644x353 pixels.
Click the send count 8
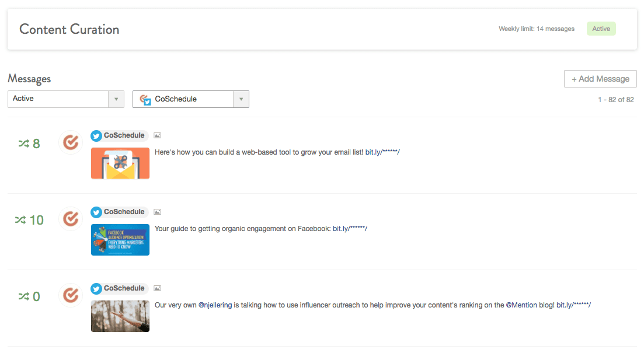click(x=36, y=144)
